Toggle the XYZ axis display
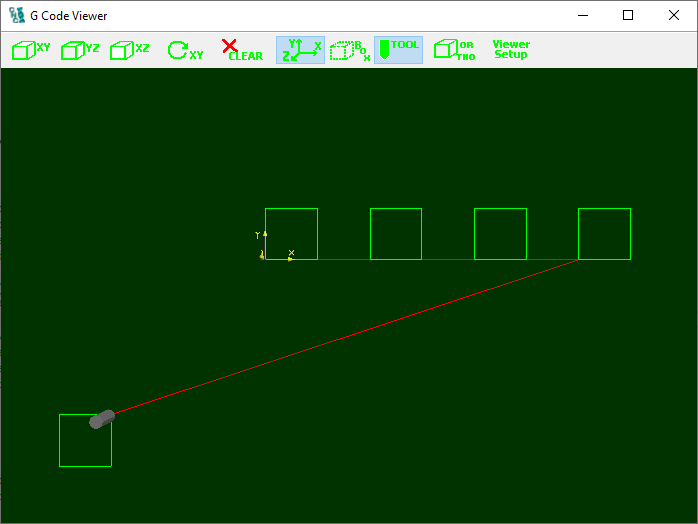Image resolution: width=698 pixels, height=524 pixels. [x=300, y=50]
